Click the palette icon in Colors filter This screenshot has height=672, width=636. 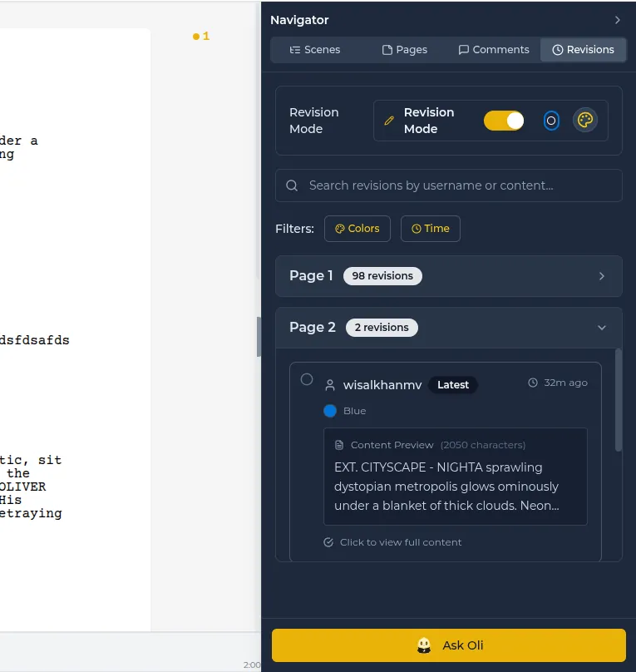[340, 229]
